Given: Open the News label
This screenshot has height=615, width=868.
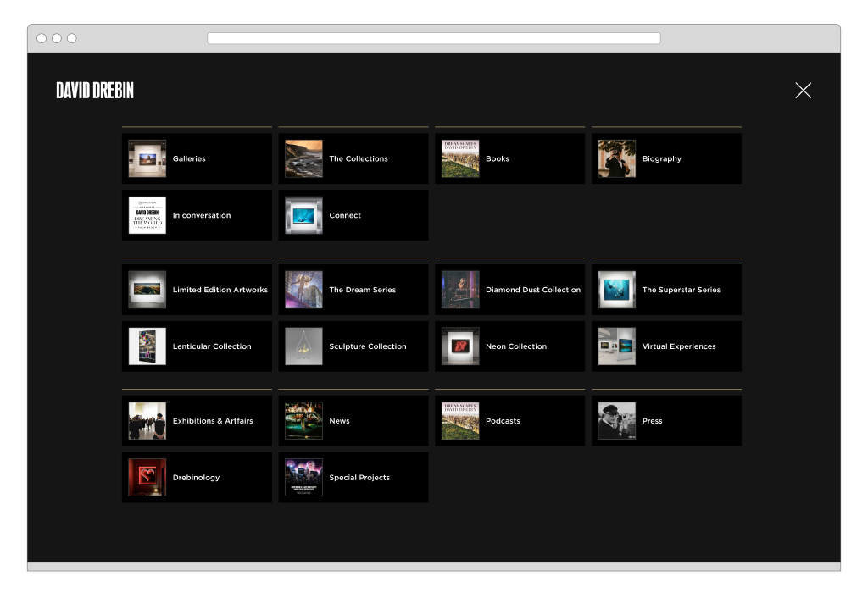Looking at the screenshot, I should tap(339, 421).
